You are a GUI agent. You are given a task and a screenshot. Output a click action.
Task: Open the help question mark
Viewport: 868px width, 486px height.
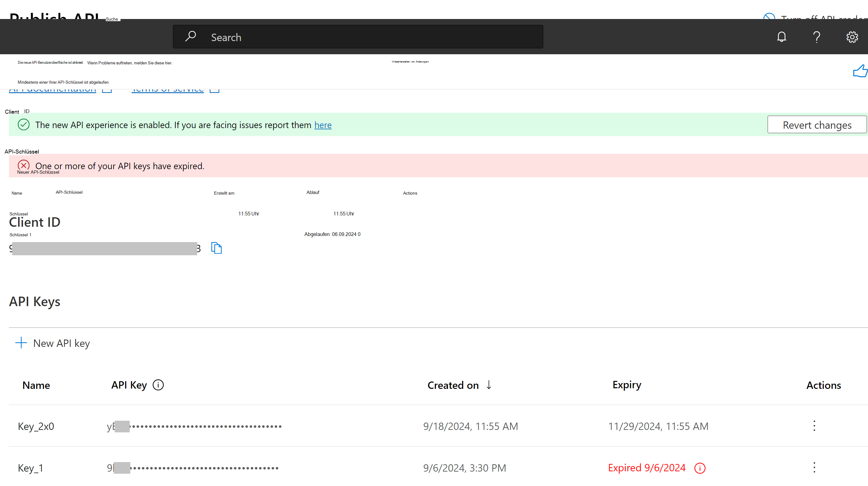coord(816,37)
